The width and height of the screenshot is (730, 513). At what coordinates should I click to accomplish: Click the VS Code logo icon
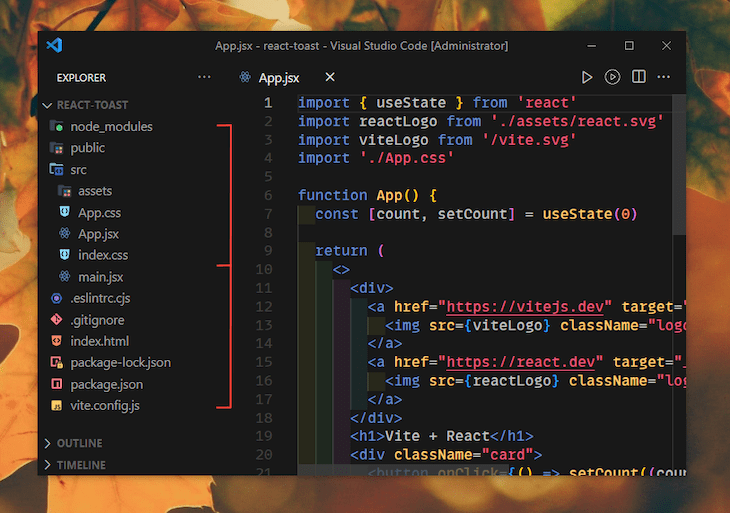54,45
